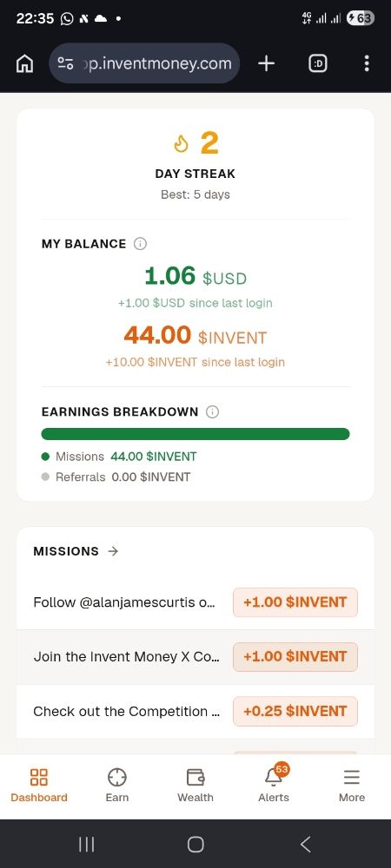This screenshot has height=868, width=391.
Task: Expand Missions with the arrow
Action: coord(114,551)
